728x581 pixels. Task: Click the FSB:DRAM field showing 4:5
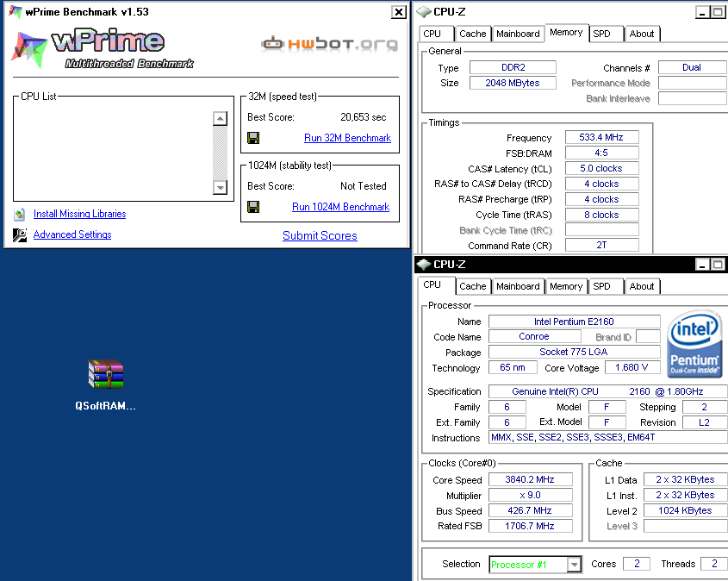coord(601,153)
